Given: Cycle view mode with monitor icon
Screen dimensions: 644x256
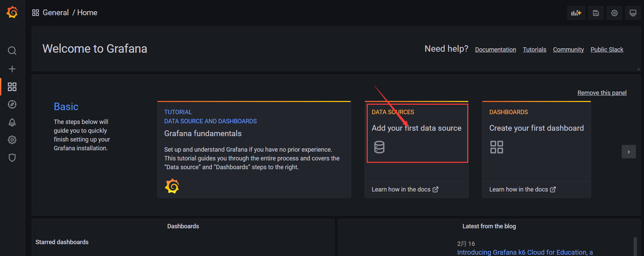Looking at the screenshot, I should (633, 13).
